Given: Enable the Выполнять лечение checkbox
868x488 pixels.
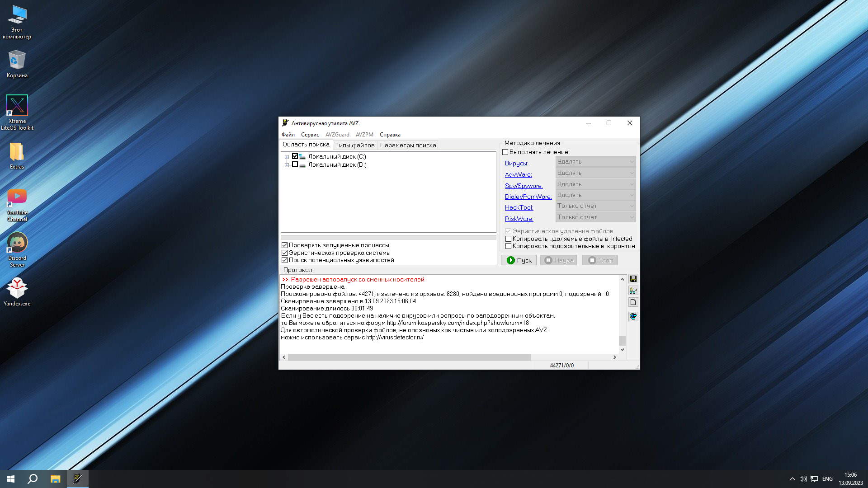Looking at the screenshot, I should pos(505,152).
